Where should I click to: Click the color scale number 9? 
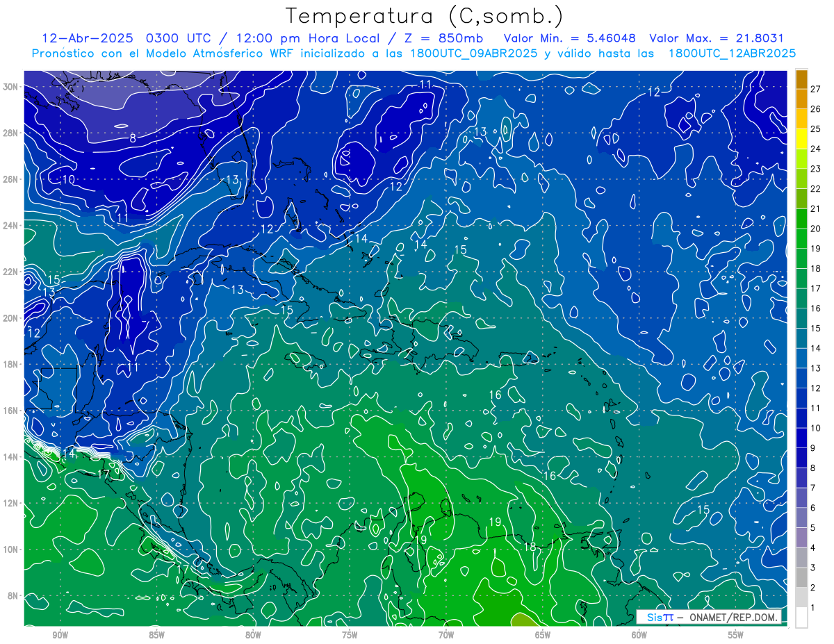(814, 448)
